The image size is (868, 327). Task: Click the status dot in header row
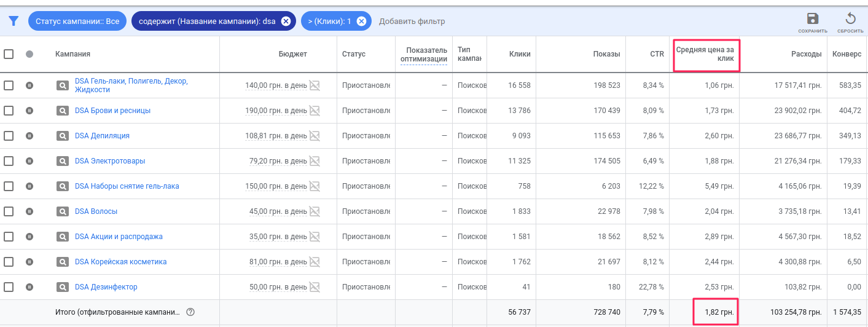[x=29, y=53]
